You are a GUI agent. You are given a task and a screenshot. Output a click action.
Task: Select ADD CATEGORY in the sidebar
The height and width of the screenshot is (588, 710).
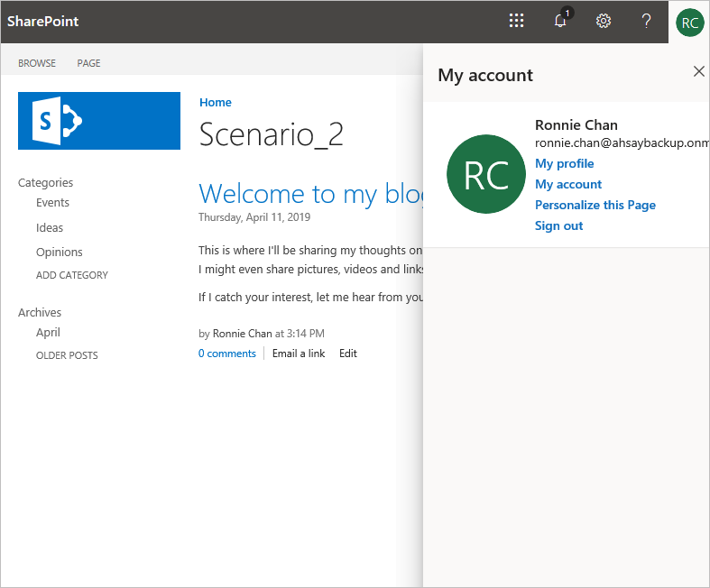coord(72,275)
